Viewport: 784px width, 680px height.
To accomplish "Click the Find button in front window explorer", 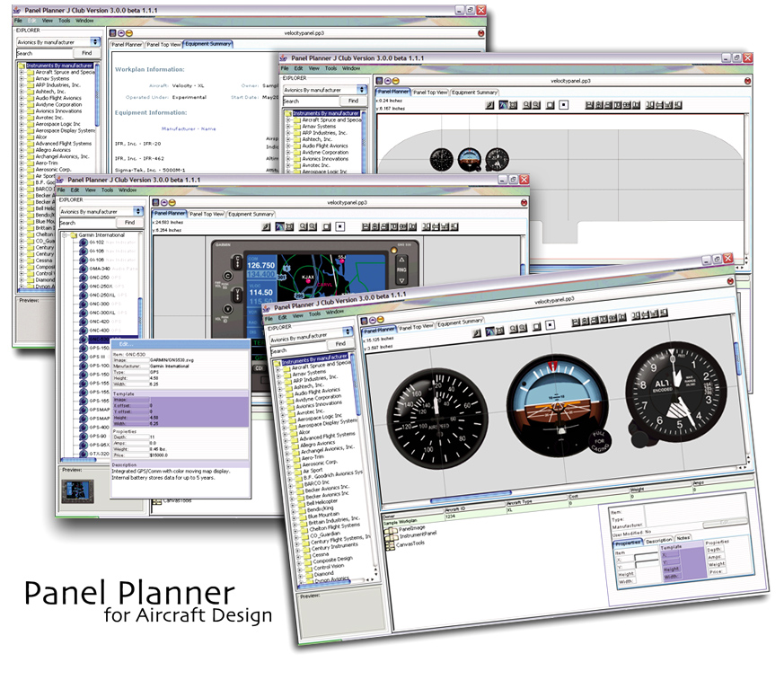I will (x=340, y=344).
